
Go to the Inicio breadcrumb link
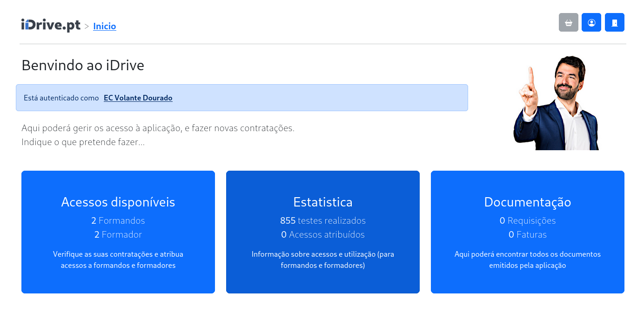104,26
